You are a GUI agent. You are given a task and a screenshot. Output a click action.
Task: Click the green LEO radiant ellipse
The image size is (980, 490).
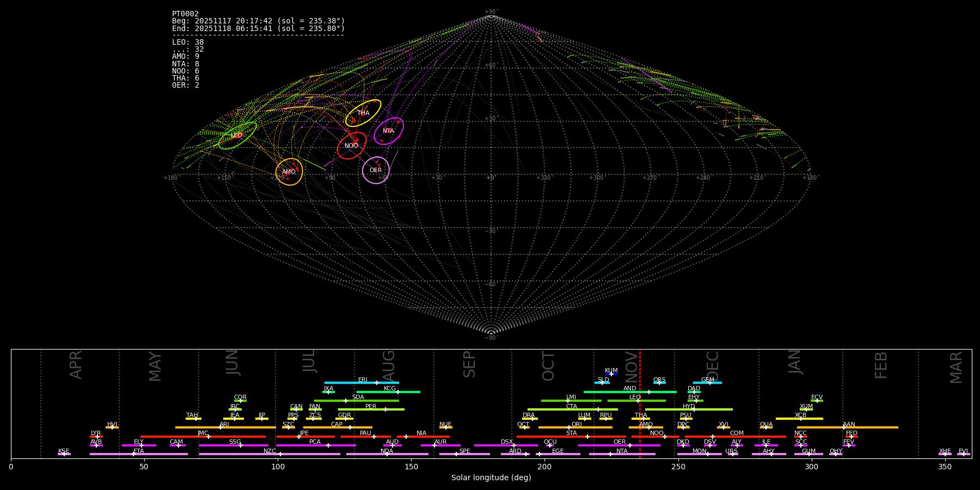[237, 136]
